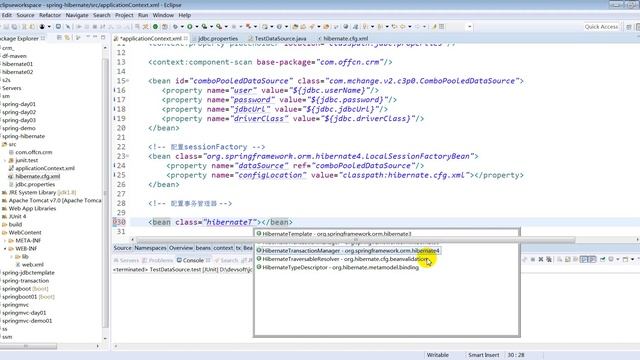Viewport: 640px width, 360px height.
Task: Select the Servers view tab
Action: 127,260
